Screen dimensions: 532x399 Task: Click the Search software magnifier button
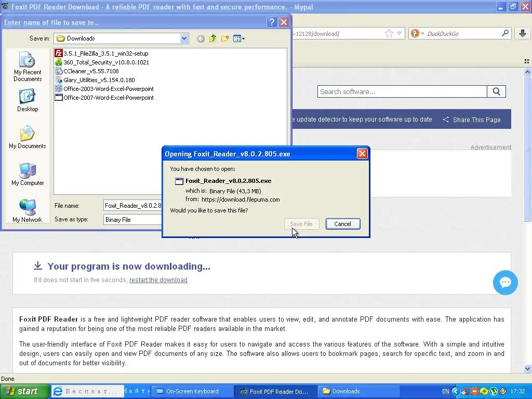point(496,91)
